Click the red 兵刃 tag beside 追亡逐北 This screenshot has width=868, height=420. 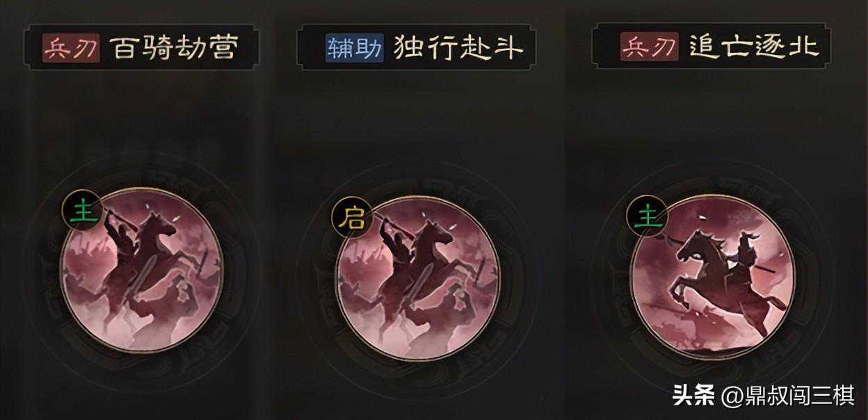click(650, 48)
